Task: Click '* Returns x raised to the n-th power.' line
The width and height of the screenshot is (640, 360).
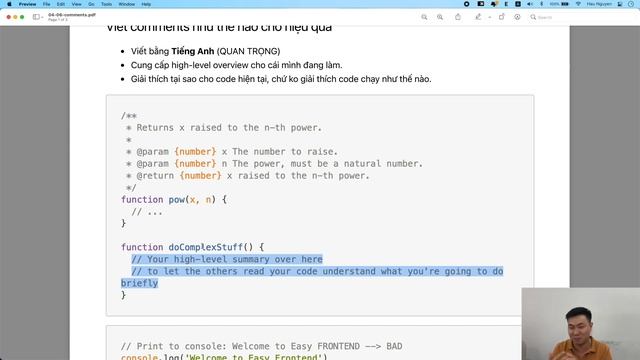Action: click(x=224, y=128)
